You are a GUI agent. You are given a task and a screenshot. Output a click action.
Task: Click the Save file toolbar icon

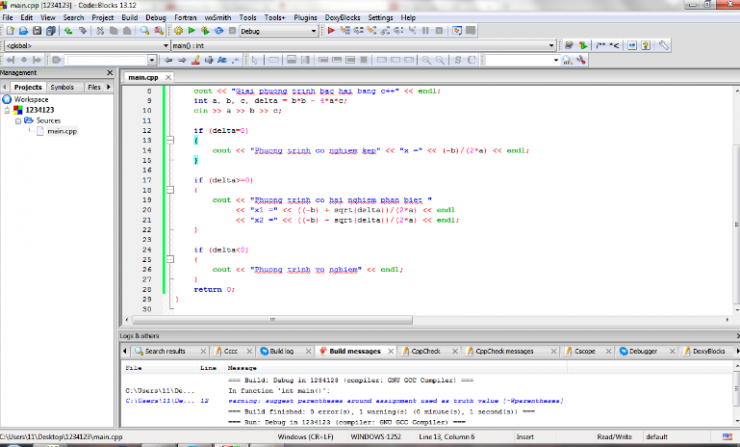pyautogui.click(x=37, y=31)
